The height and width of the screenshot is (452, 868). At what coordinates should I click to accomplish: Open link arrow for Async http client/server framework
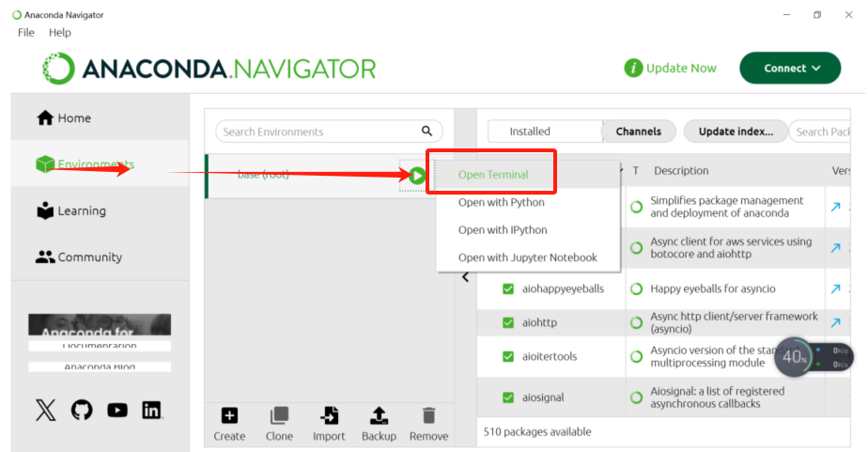[835, 322]
